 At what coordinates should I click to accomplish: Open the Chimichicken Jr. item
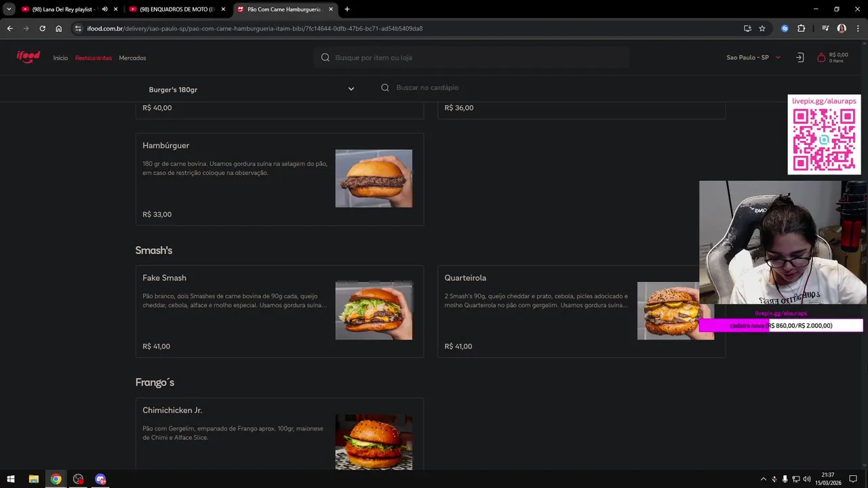tap(279, 434)
